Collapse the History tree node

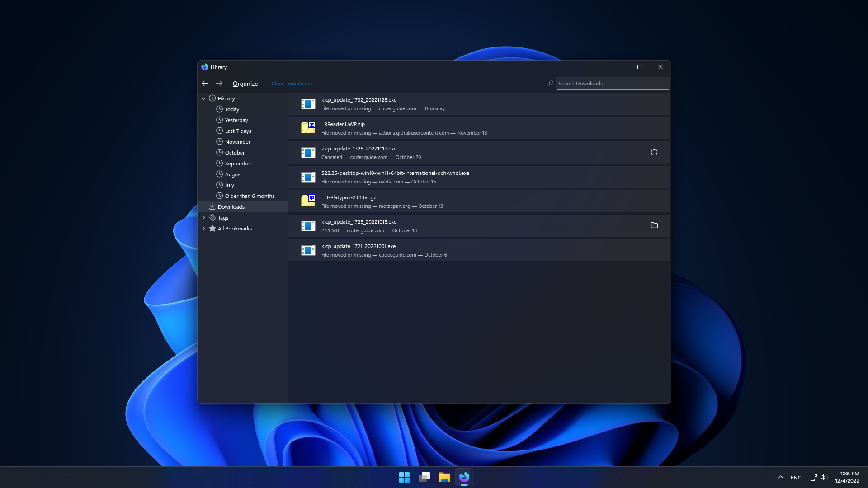point(203,99)
